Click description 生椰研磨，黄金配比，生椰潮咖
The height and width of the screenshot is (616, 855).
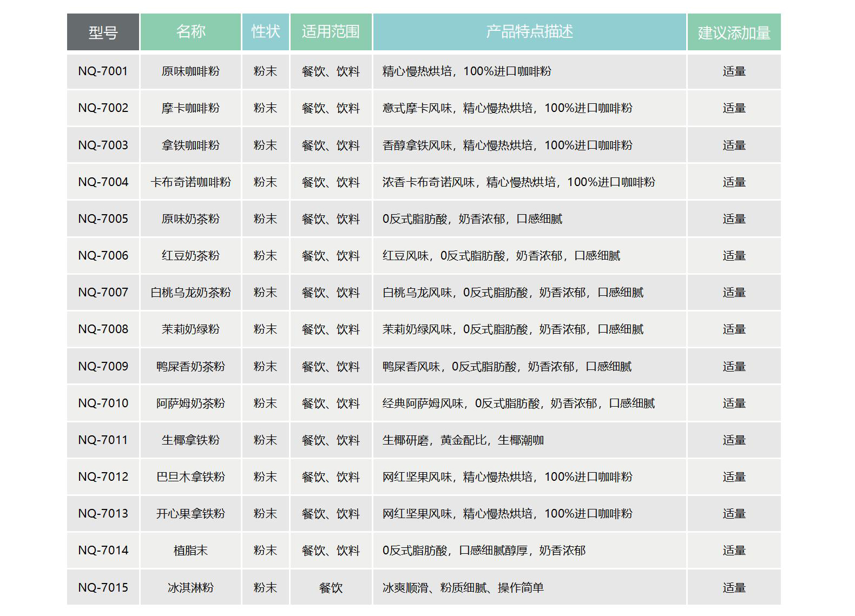click(463, 440)
